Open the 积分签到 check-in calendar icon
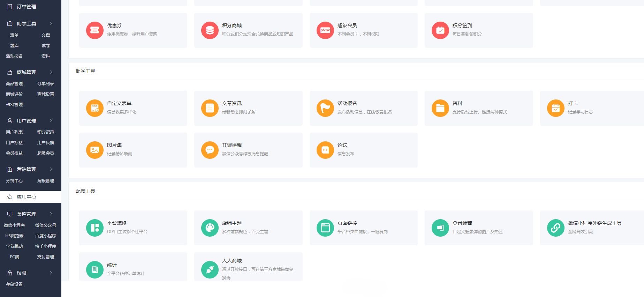Viewport: 644px width, 297px height. pos(440,30)
